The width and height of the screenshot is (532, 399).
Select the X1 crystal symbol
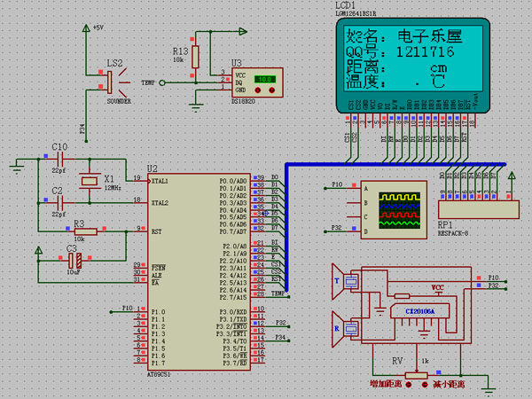click(90, 181)
